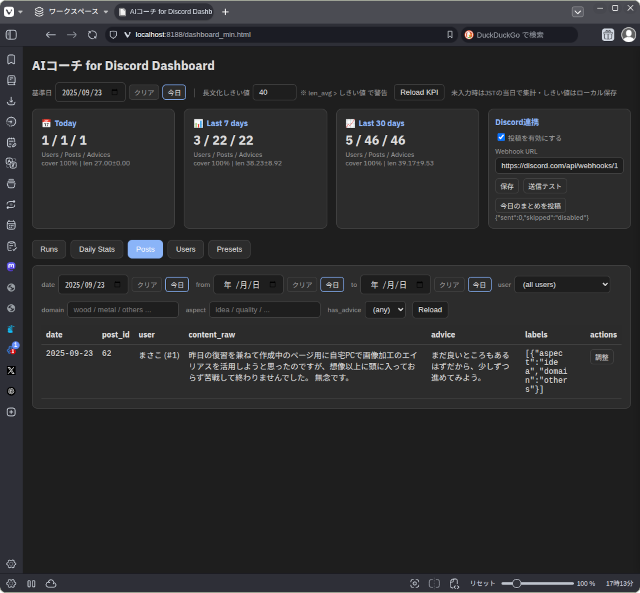Screen dimensions: 640x593
Task: Click the sync cloud icon in status bar
Action: pyautogui.click(x=51, y=583)
